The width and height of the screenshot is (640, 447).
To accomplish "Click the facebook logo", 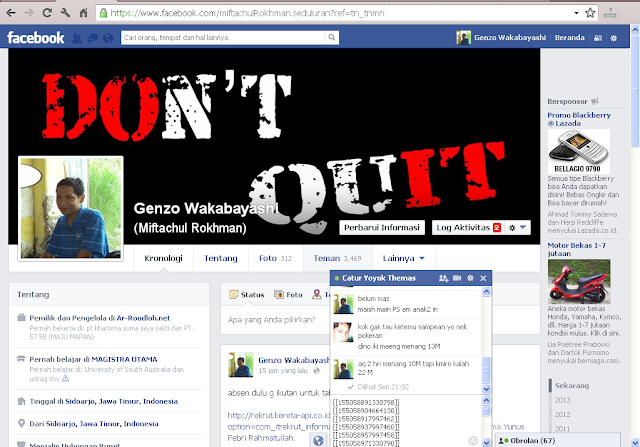I will pos(36,38).
